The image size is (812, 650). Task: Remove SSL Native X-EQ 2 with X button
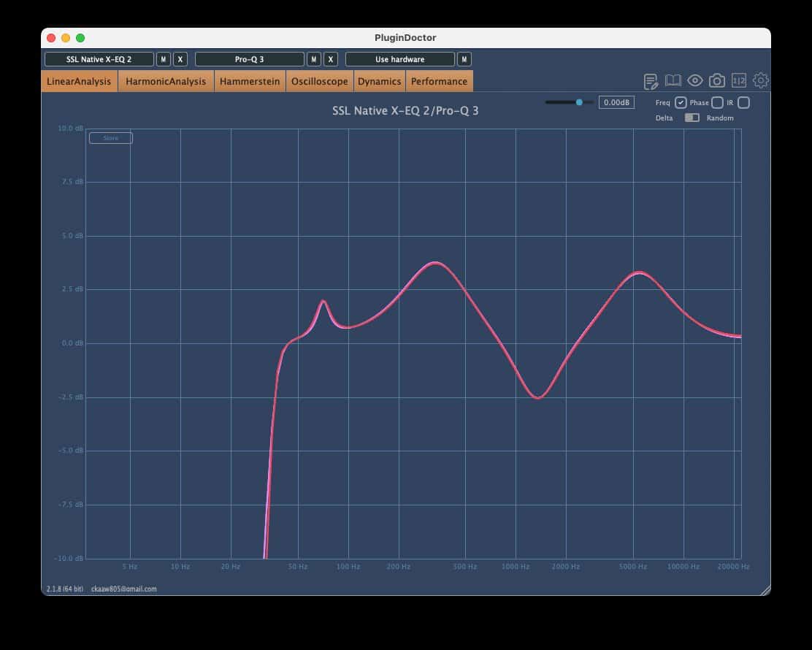pos(180,59)
